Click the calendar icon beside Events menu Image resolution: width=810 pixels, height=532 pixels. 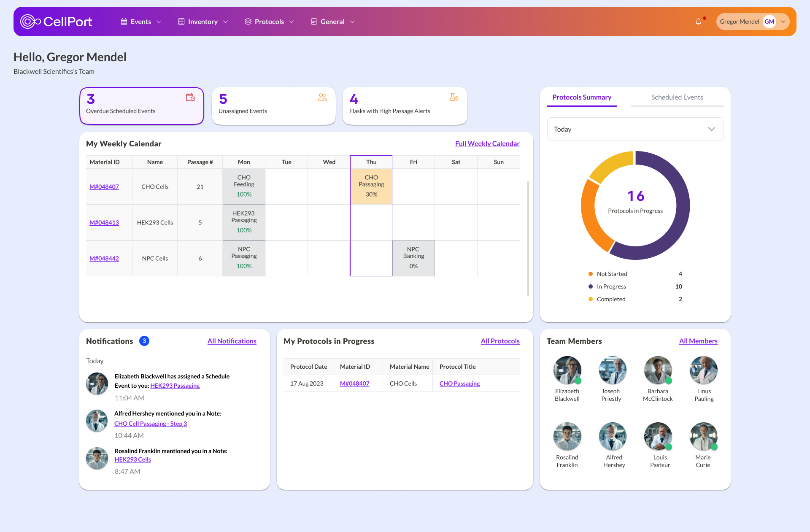pos(123,21)
